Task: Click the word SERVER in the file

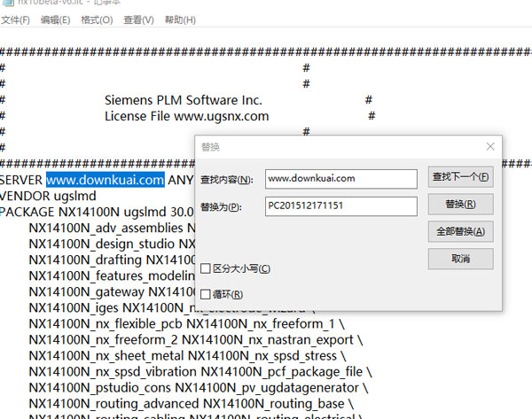Action: coord(21,180)
